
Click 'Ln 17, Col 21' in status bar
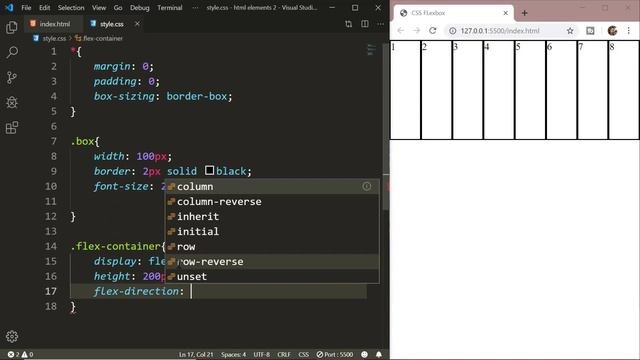click(196, 354)
